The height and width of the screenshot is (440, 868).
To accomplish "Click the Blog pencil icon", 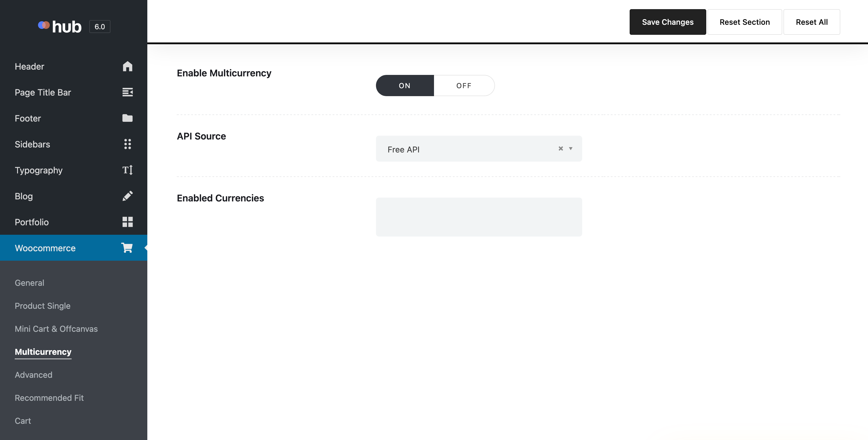I will click(x=127, y=196).
